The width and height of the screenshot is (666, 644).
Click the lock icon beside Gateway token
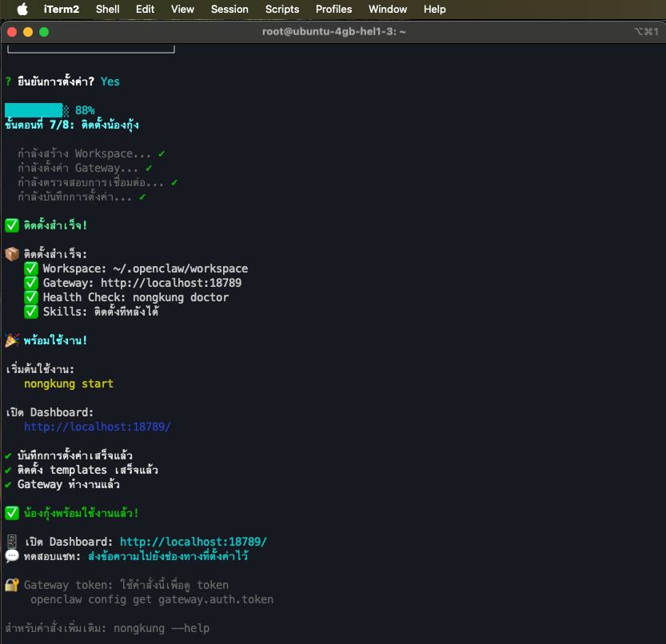[x=12, y=585]
